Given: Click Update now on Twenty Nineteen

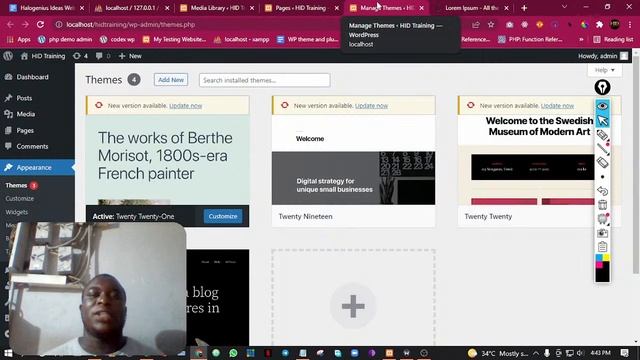Looking at the screenshot, I should [371, 106].
